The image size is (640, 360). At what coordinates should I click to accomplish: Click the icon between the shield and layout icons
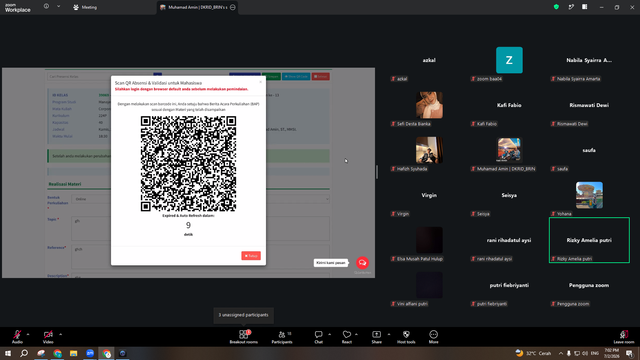pyautogui.click(x=571, y=7)
